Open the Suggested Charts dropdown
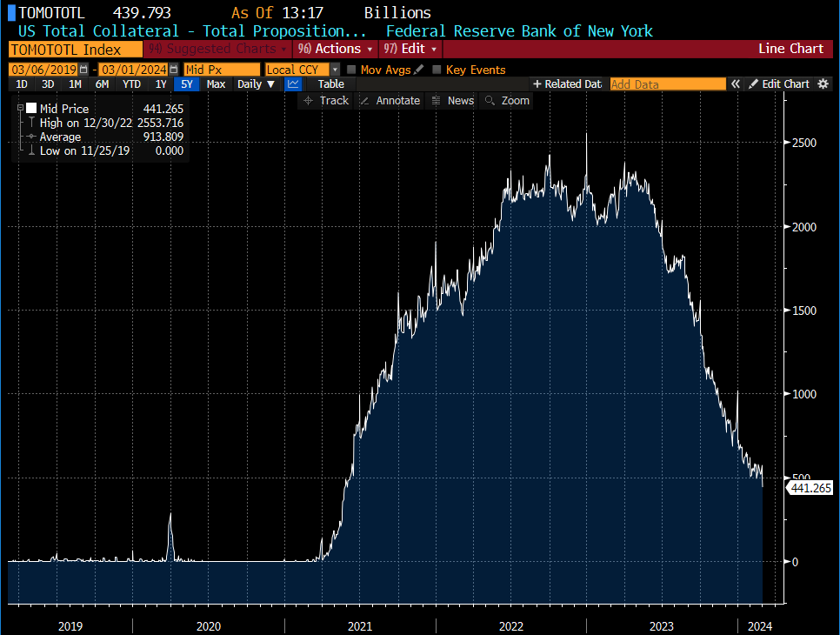 (217, 49)
